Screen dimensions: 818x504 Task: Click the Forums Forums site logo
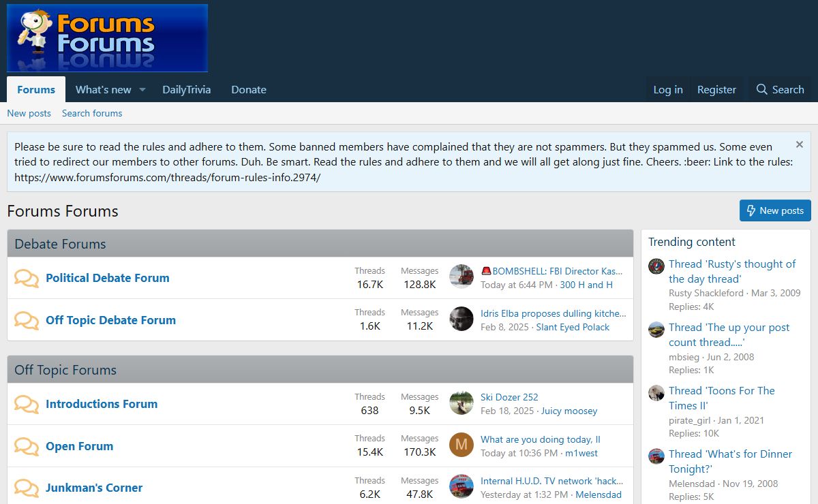coord(107,38)
